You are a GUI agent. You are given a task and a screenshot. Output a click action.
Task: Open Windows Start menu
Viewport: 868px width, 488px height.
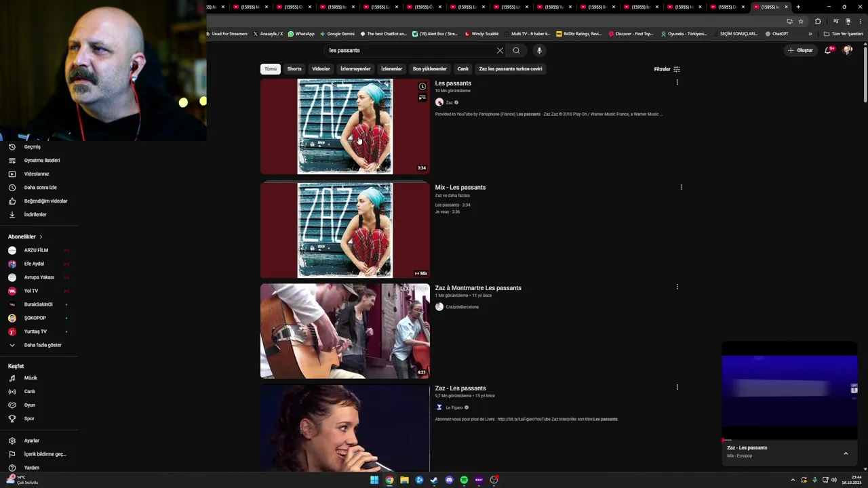374,480
